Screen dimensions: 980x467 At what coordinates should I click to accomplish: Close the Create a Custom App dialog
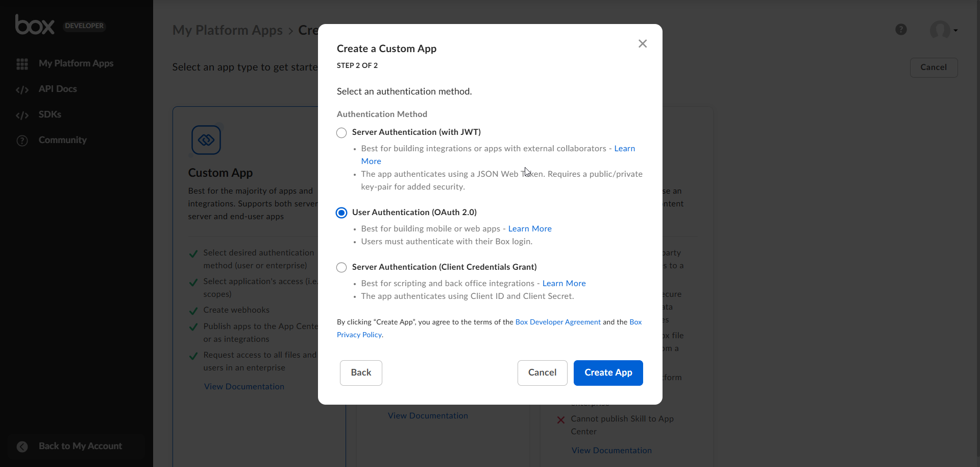pos(642,43)
